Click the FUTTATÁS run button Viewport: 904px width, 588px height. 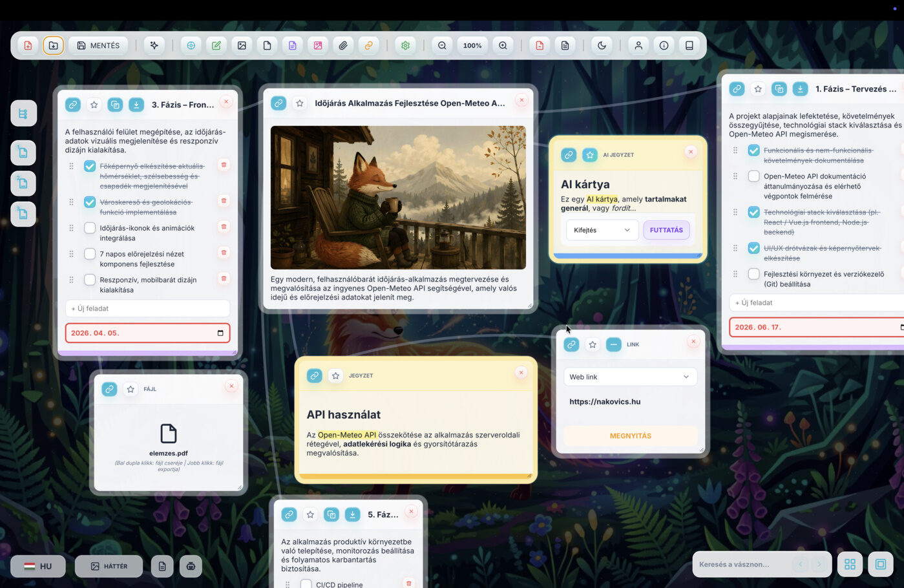point(666,230)
